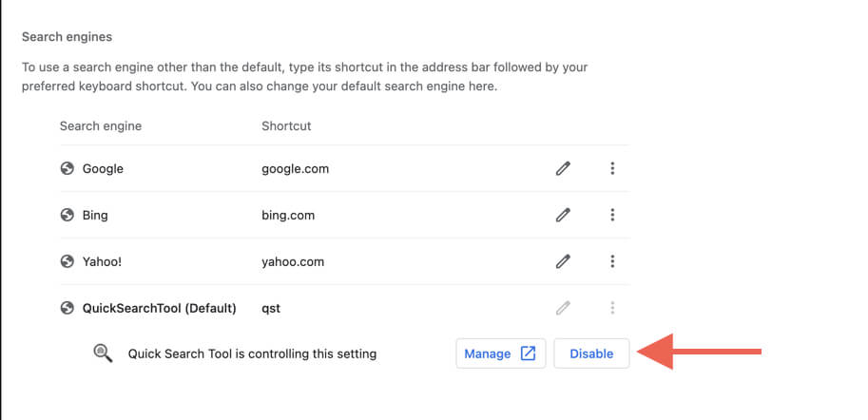
Task: Open the greyed three-dot menu for QuickSearchTool
Action: click(612, 308)
